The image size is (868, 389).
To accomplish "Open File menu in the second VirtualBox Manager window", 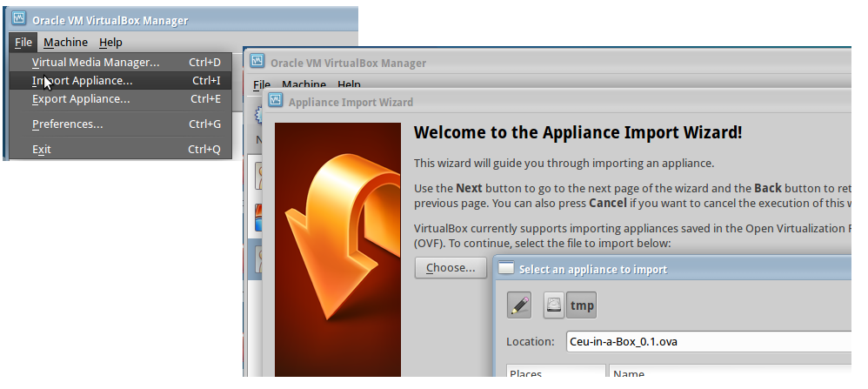I will 261,84.
